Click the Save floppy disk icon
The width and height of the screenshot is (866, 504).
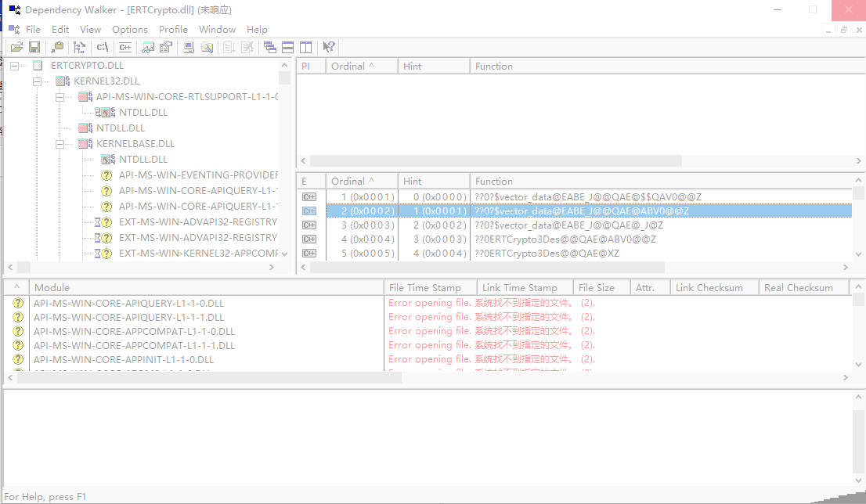34,48
